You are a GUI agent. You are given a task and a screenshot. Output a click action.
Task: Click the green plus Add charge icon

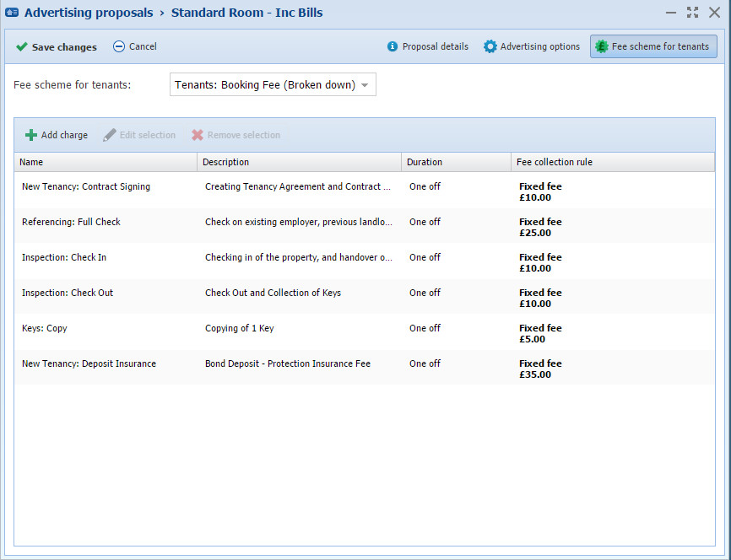(x=31, y=135)
